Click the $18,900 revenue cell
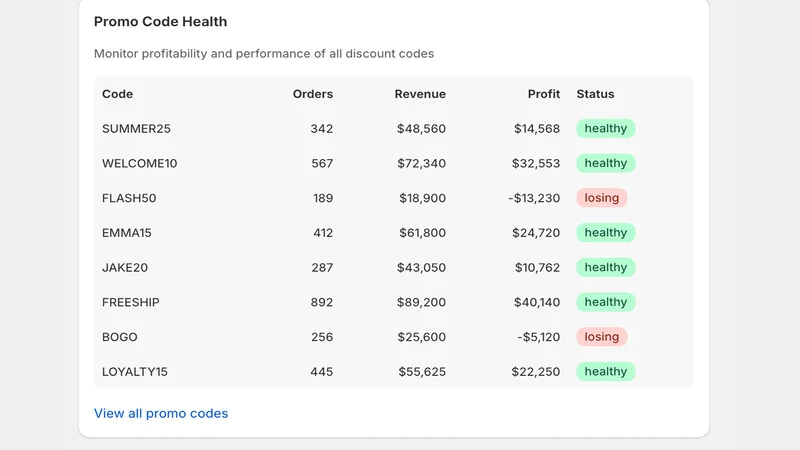This screenshot has height=450, width=800. click(x=422, y=198)
